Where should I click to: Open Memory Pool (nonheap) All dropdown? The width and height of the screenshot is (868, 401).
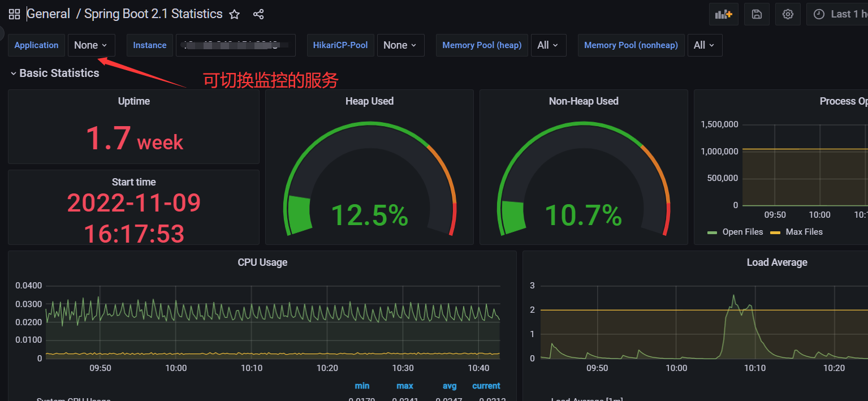705,45
